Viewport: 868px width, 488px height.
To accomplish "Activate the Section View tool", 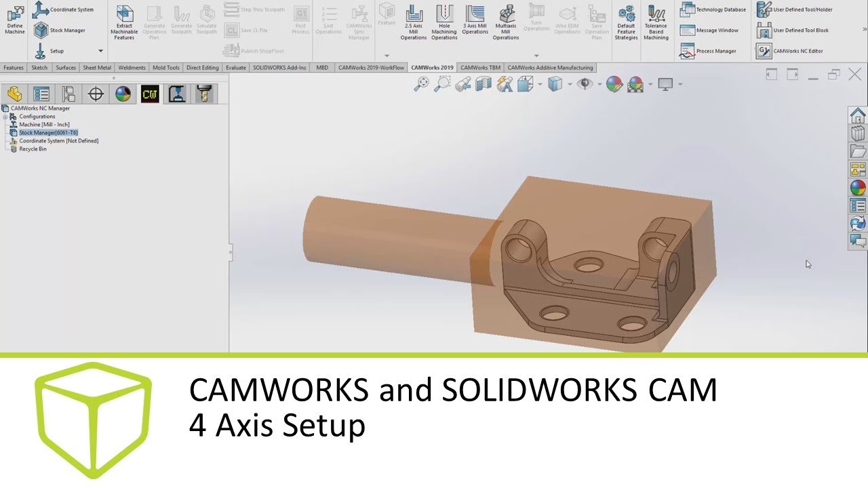I will pos(484,84).
